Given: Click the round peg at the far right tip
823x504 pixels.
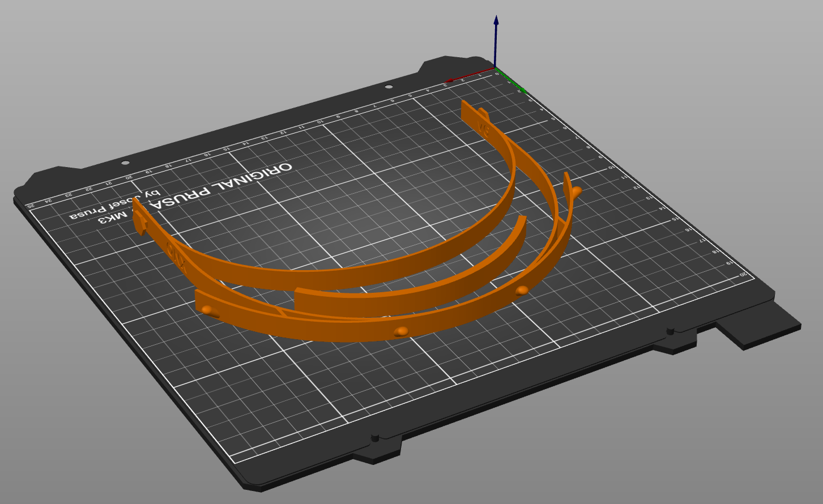Looking at the screenshot, I should tap(576, 192).
